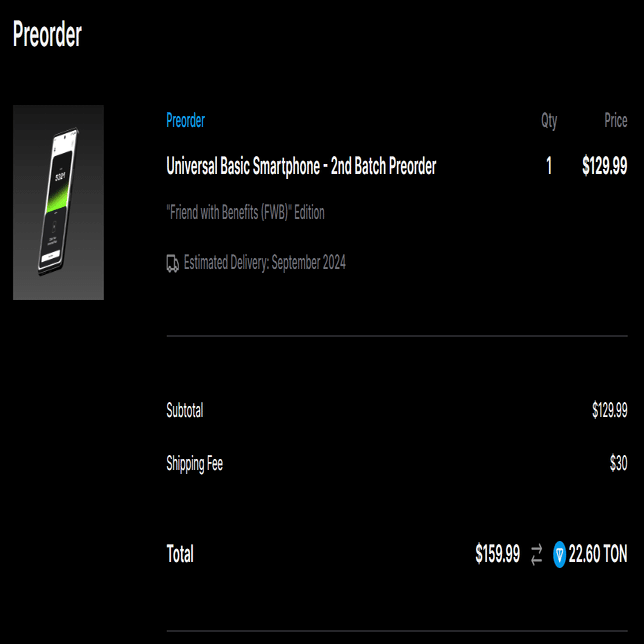644x644 pixels.
Task: Select the Universal Basic Smartphone product title
Action: (301, 166)
